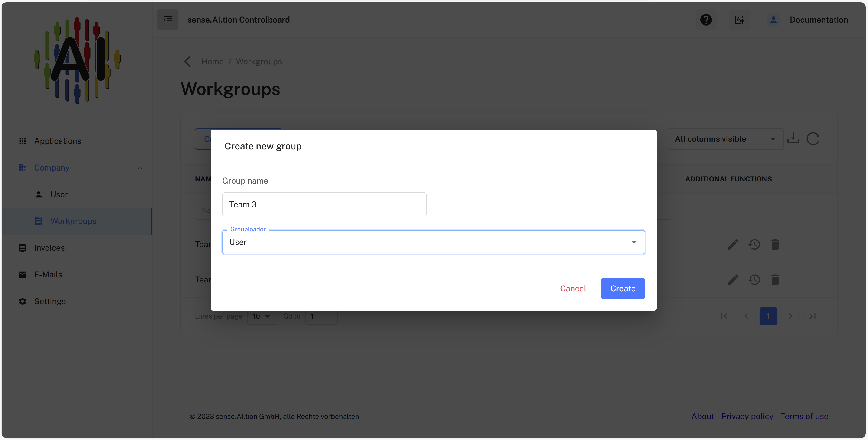868x440 pixels.
Task: Edit the second team row with the pencil icon
Action: [x=733, y=280]
